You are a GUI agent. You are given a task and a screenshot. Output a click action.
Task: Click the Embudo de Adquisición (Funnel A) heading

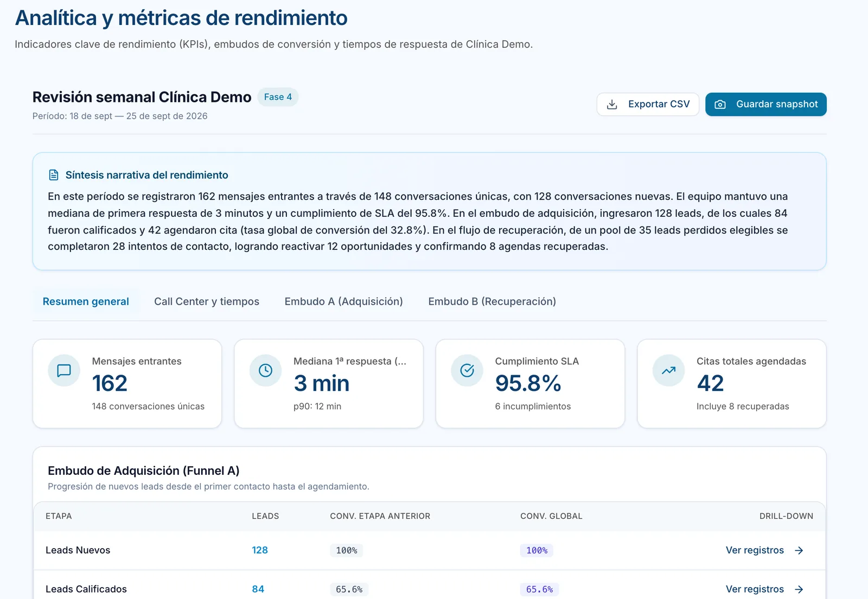[143, 471]
